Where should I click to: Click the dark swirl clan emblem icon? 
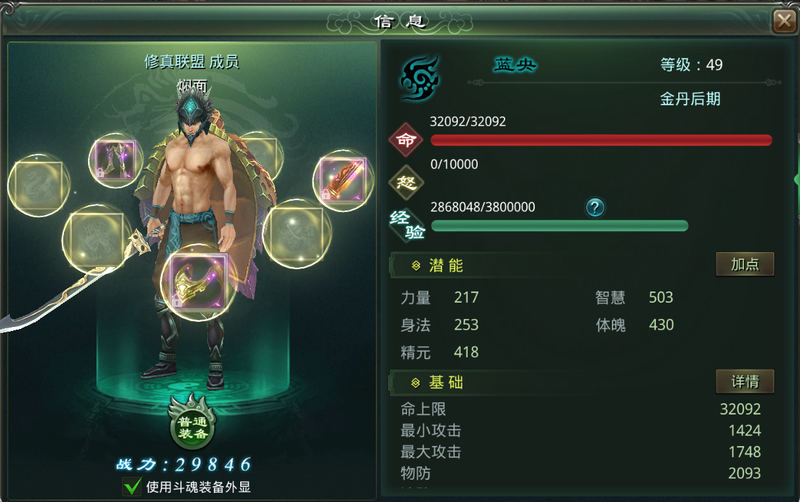click(x=420, y=78)
